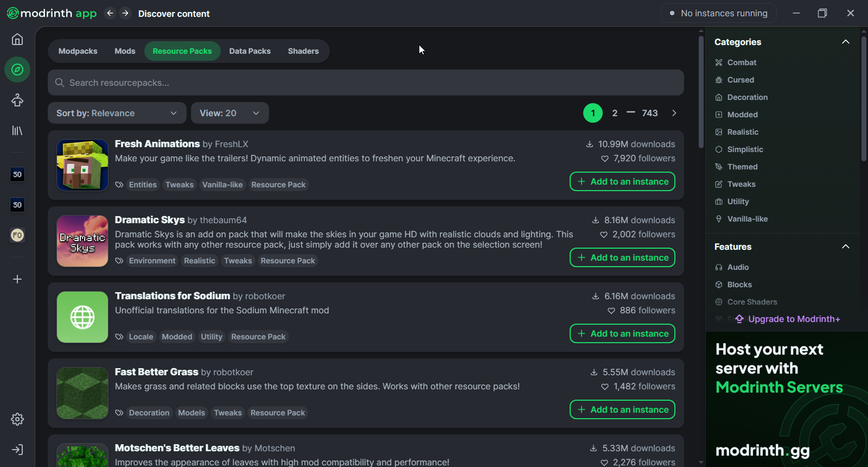Open Translations for Sodium title link
This screenshot has width=868, height=467.
coord(173,296)
